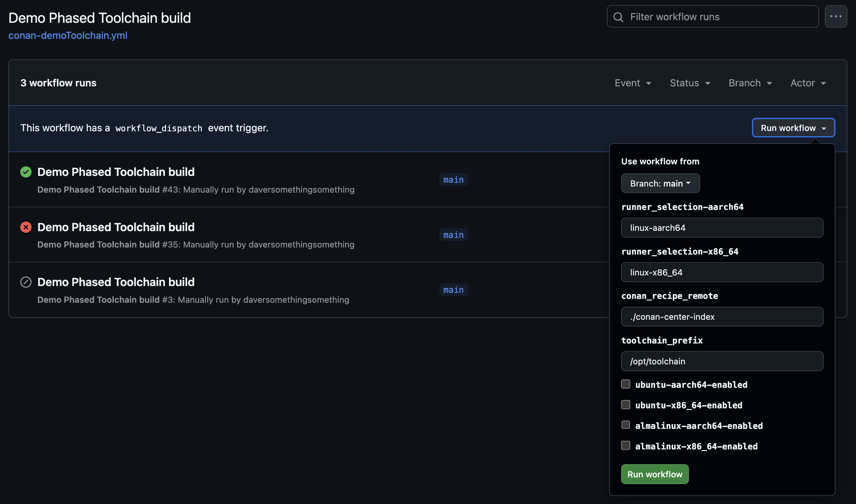Tick the almalinux-aarch64-enabled checkbox
Image resolution: width=856 pixels, height=504 pixels.
tap(626, 425)
